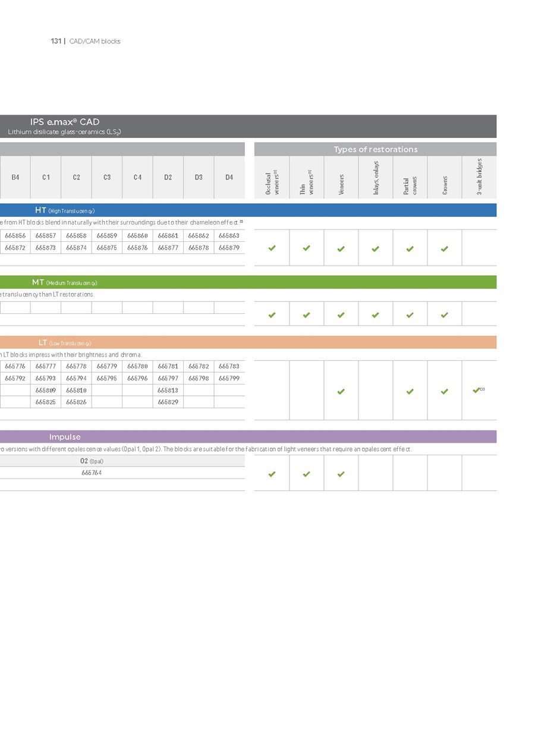The image size is (535, 756).
Task: Select the D4 shade column header
Action: point(229,177)
